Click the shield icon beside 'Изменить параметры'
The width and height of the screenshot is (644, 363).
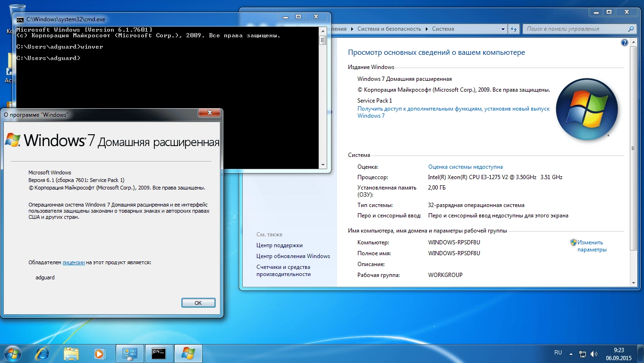573,242
